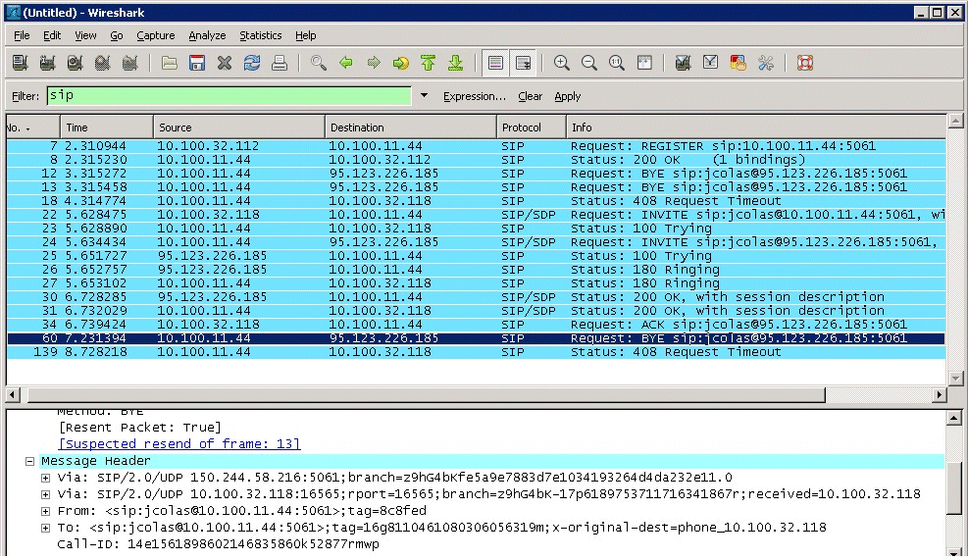Open the View menu

coord(85,36)
